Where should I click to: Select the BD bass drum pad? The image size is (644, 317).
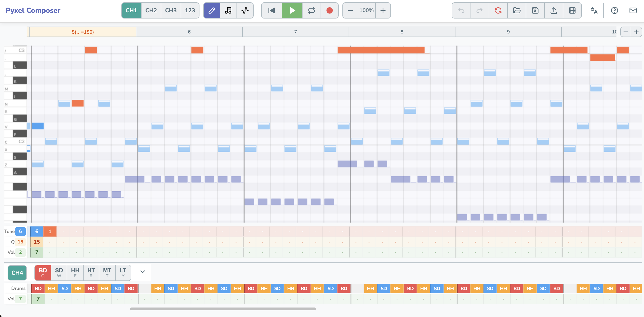(43, 273)
